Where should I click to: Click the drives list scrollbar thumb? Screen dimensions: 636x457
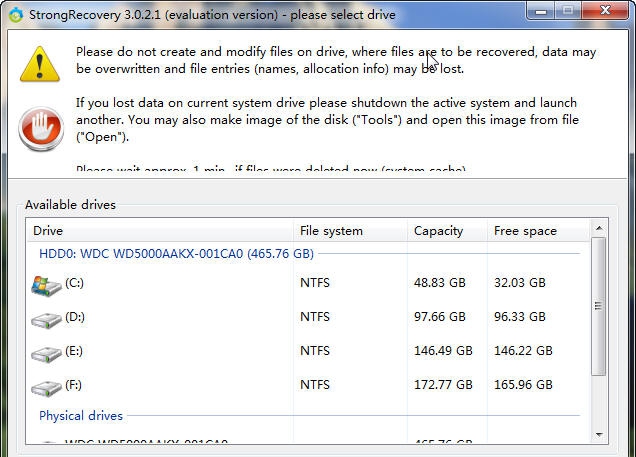[599, 306]
